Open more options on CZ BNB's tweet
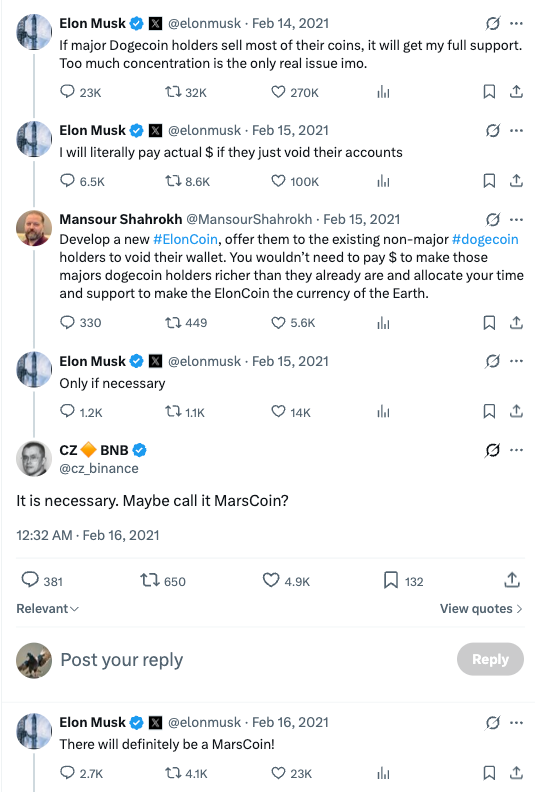535x792 pixels. pyautogui.click(x=516, y=450)
